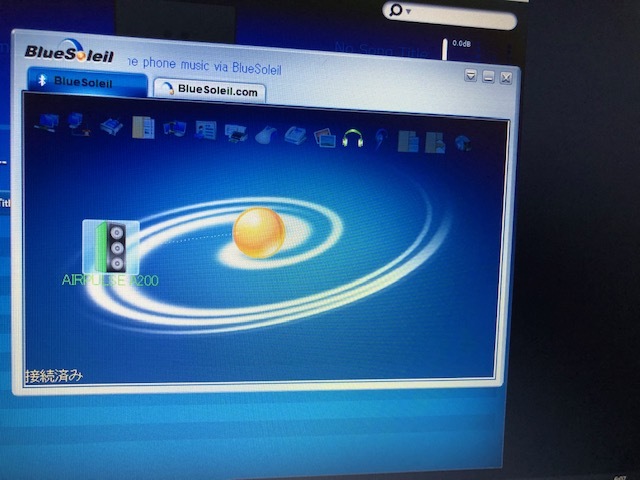Click the 接続済み status text
This screenshot has width=640, height=480.
click(54, 376)
